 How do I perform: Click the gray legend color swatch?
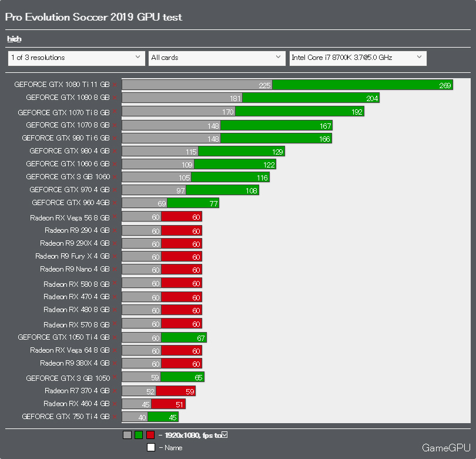pyautogui.click(x=127, y=435)
